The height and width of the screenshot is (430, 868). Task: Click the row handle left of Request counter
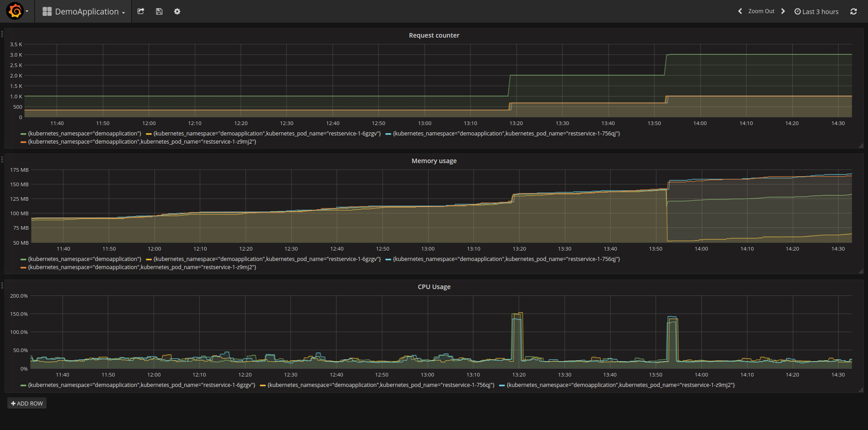pos(2,34)
